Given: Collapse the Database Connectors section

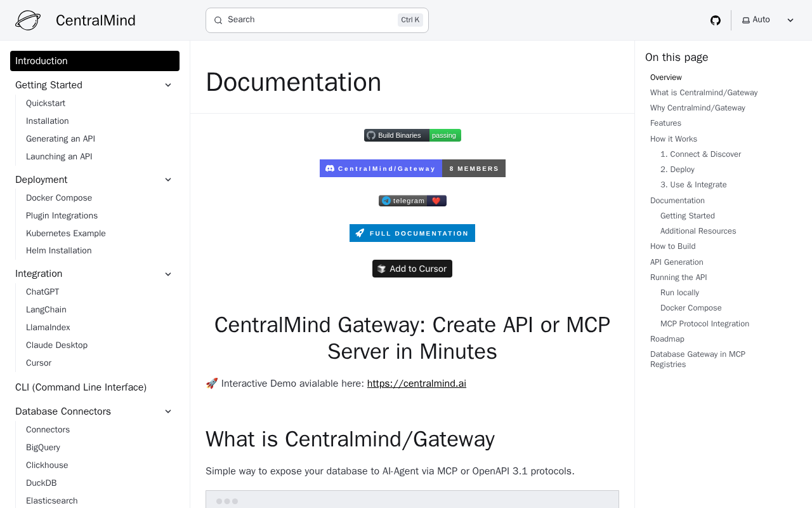Looking at the screenshot, I should pos(168,411).
